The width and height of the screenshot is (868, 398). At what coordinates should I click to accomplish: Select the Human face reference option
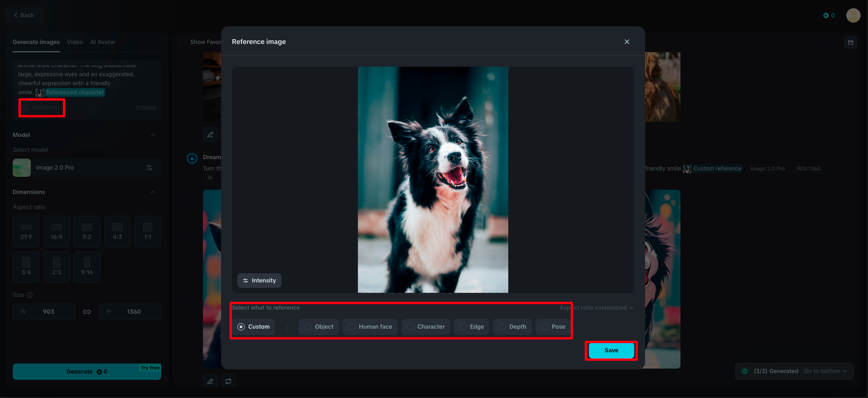click(370, 327)
